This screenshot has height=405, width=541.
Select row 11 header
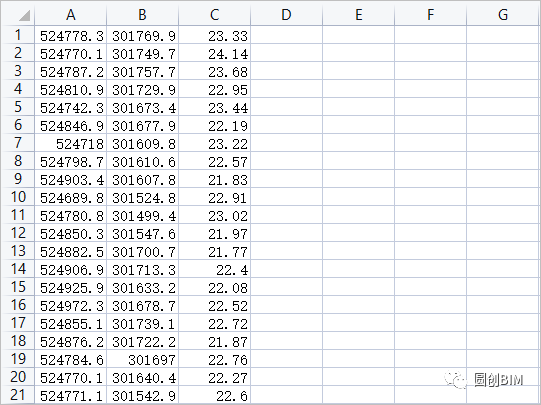pyautogui.click(x=18, y=215)
